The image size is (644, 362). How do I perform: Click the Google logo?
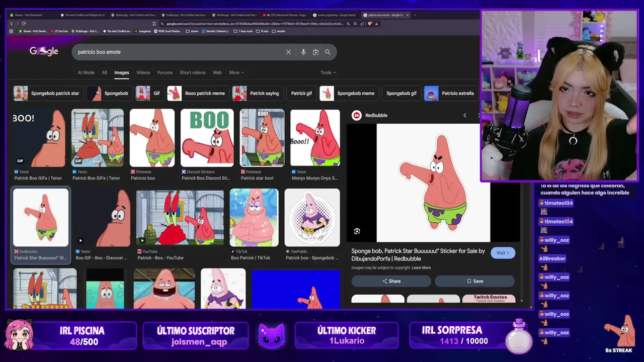tap(44, 51)
